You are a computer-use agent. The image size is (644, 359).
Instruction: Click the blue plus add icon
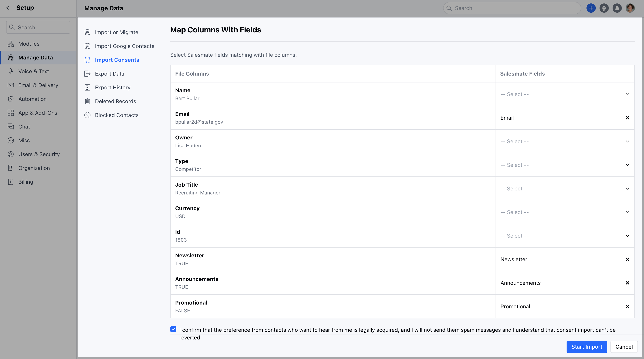click(591, 8)
